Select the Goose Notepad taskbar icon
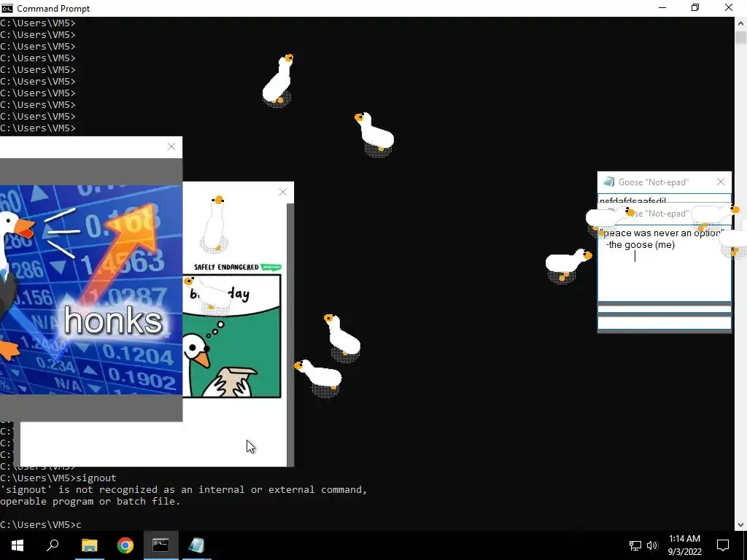Screen dimensions: 747x560 coord(196,545)
